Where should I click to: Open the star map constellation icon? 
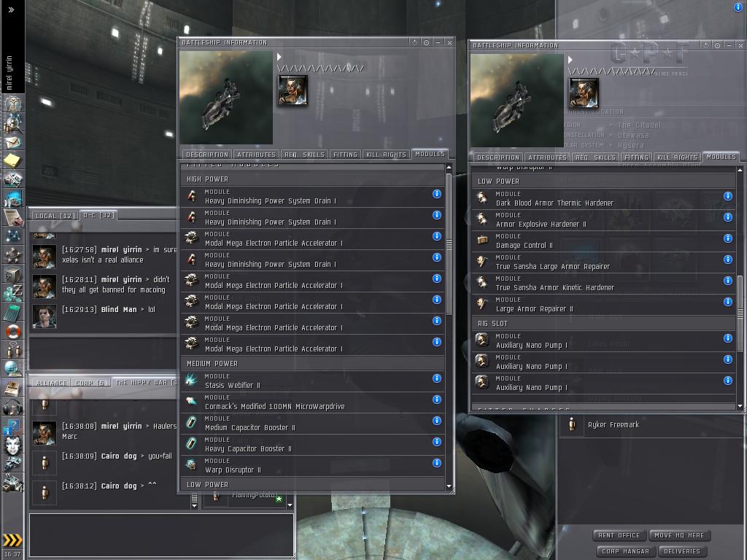click(13, 236)
